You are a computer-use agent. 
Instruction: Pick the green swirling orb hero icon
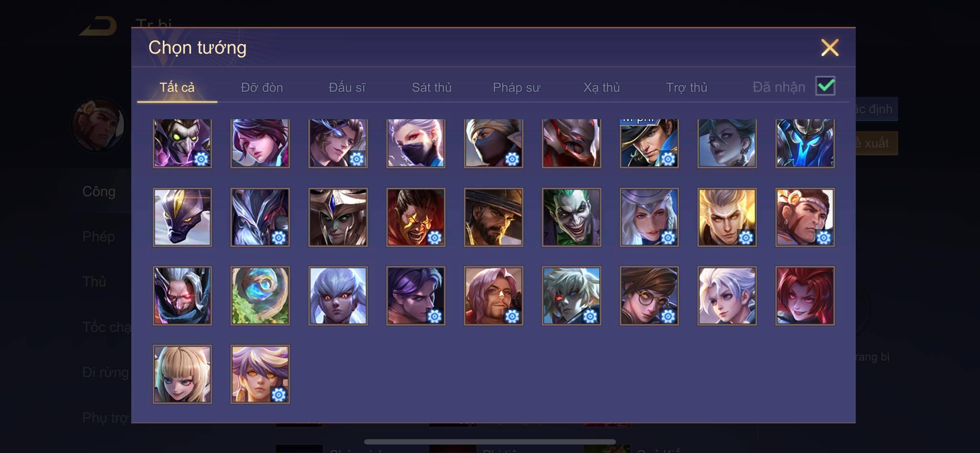[260, 296]
